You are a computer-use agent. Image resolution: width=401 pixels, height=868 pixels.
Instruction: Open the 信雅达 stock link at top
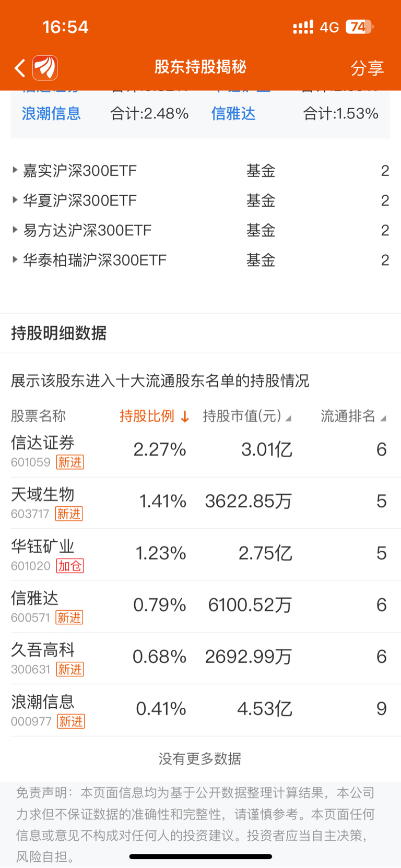(233, 113)
